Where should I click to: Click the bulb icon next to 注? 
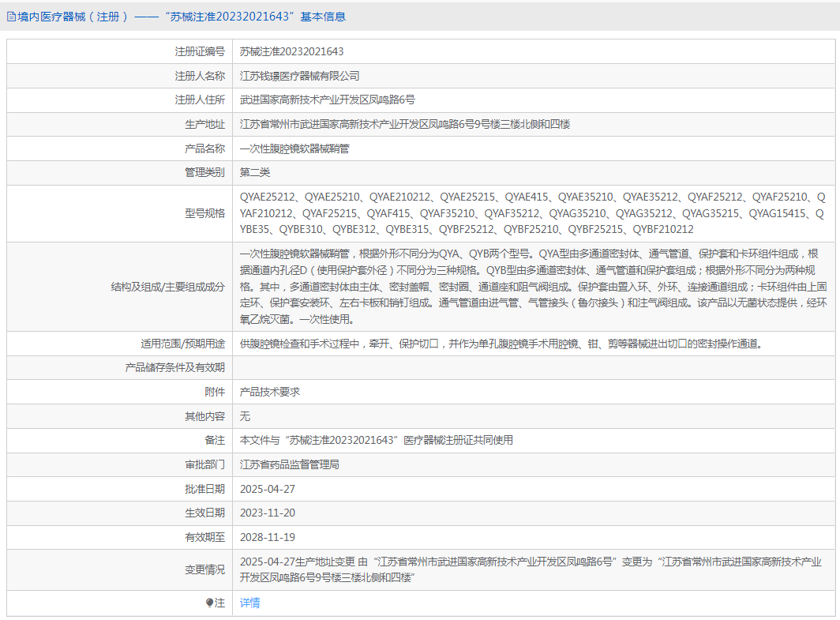pos(209,603)
